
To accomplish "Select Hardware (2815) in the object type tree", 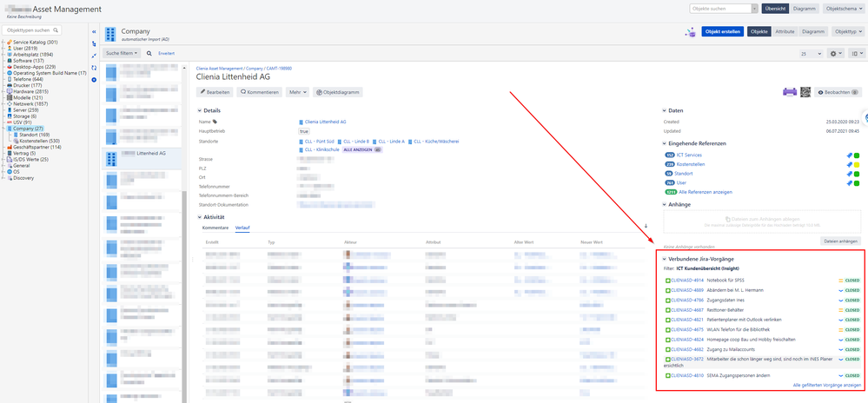I will 30,91.
